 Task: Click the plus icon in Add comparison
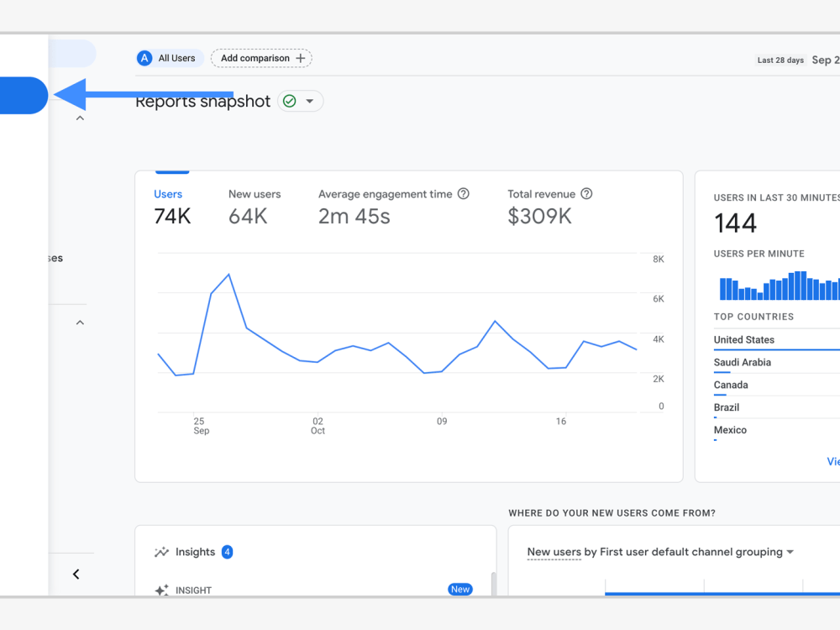(301, 58)
